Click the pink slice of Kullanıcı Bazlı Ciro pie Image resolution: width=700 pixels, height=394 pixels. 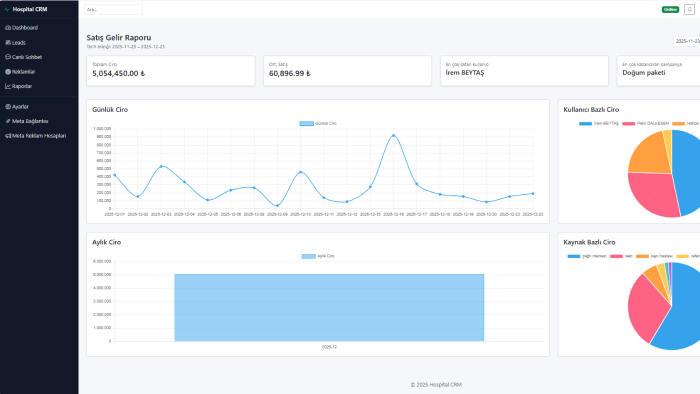[654, 194]
